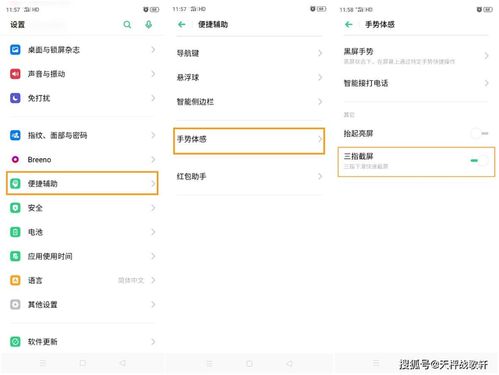Expand the 智能接打电话 chevron
This screenshot has height=375, width=499.
click(x=487, y=83)
